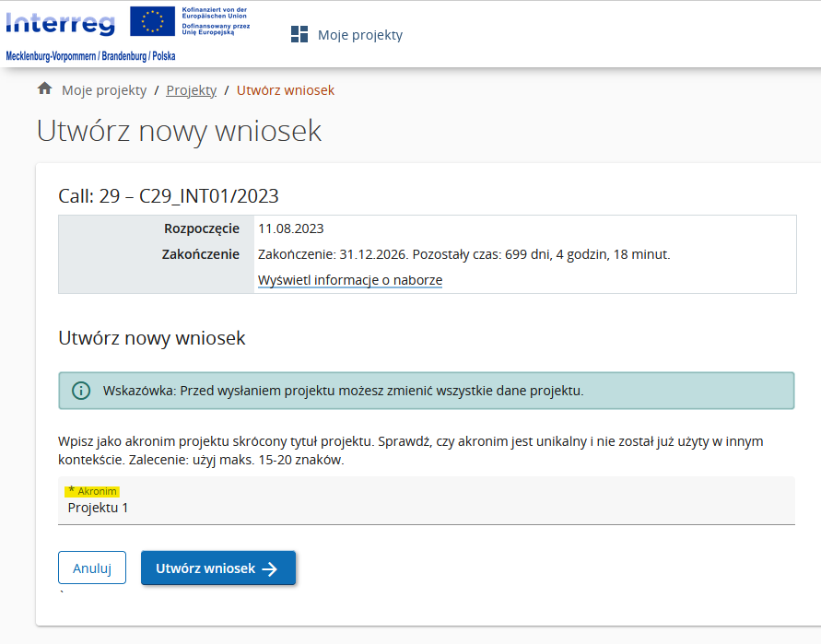
Task: Click the European Union flag emblem
Action: click(153, 20)
